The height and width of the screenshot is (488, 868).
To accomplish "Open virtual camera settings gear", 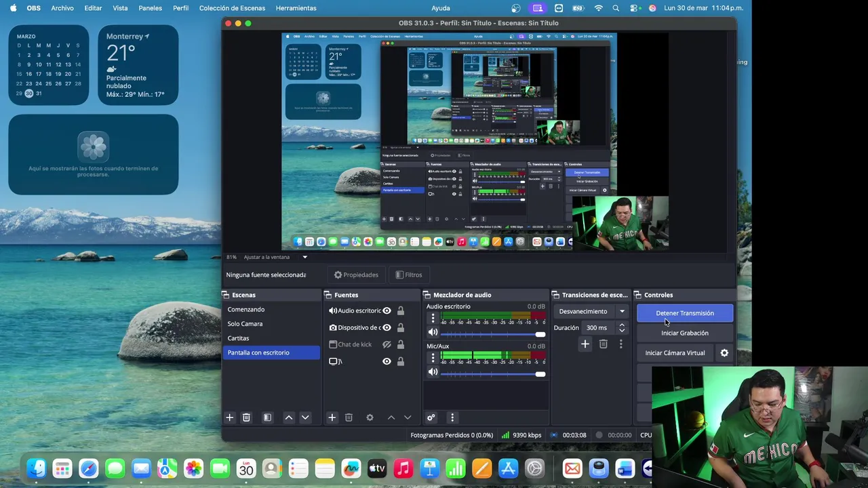I will 724,353.
